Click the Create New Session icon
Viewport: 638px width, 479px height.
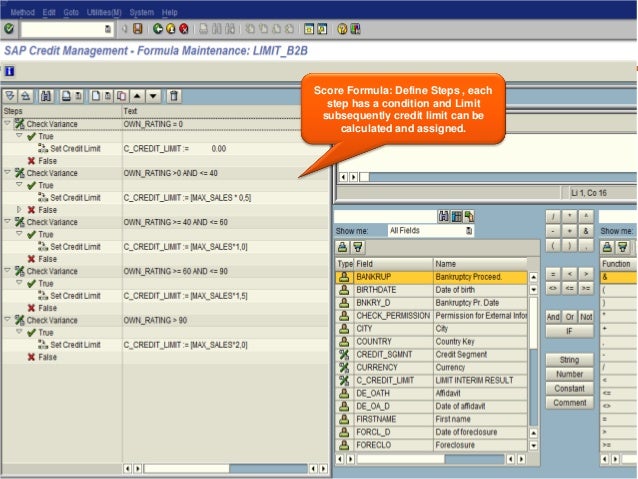pyautogui.click(x=309, y=28)
